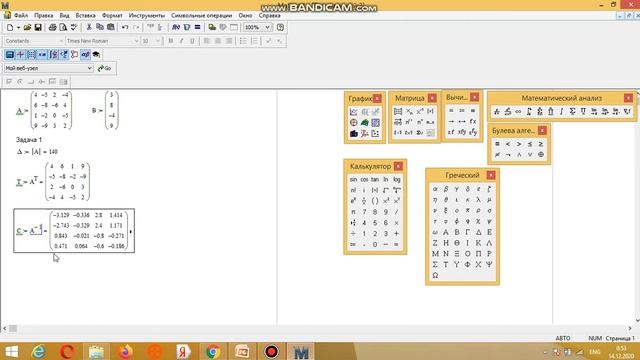Toggle the Evaluation palette button
Image resolution: width=640 pixels, height=360 pixels.
[42, 54]
